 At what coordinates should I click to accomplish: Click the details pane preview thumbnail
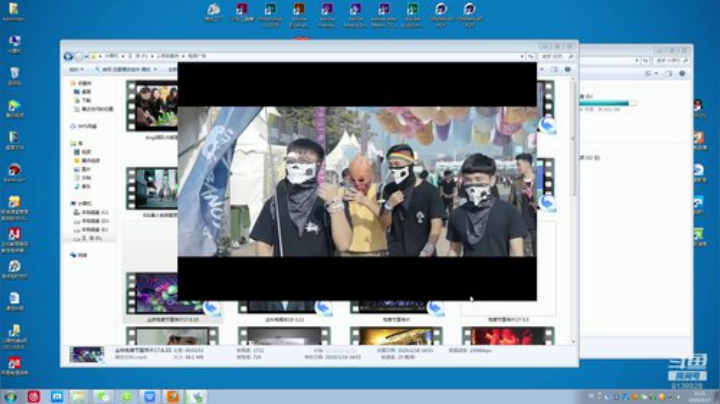click(x=87, y=355)
